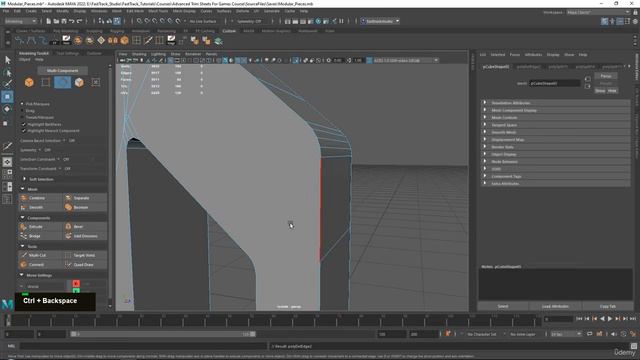
Task: Click Add Divisions tool
Action: (x=85, y=236)
